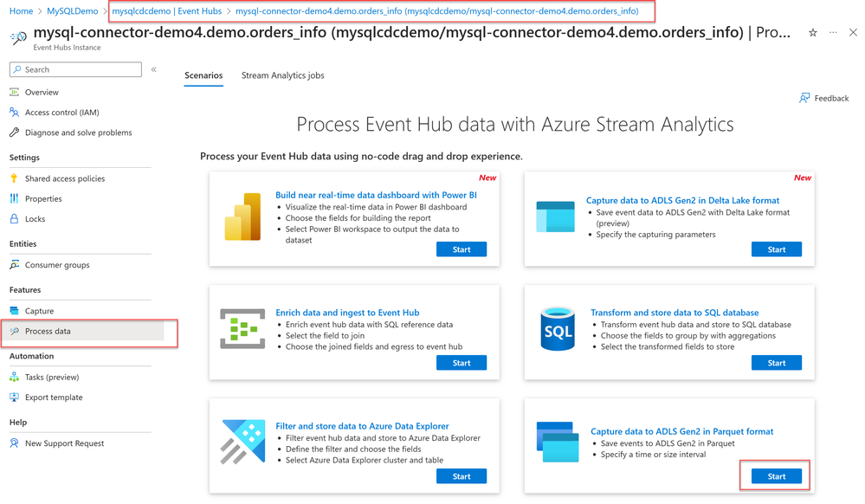Start the Power BI dashboard scenario

tap(462, 249)
